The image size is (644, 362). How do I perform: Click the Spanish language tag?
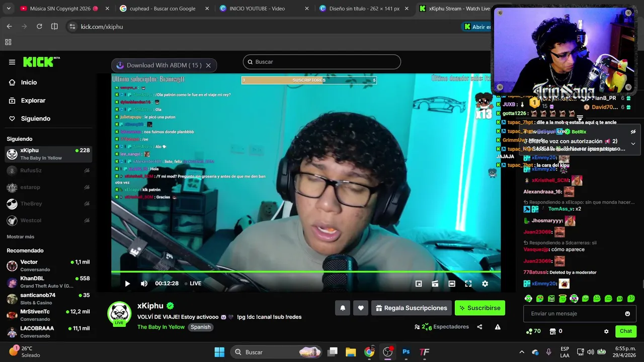coord(200,327)
